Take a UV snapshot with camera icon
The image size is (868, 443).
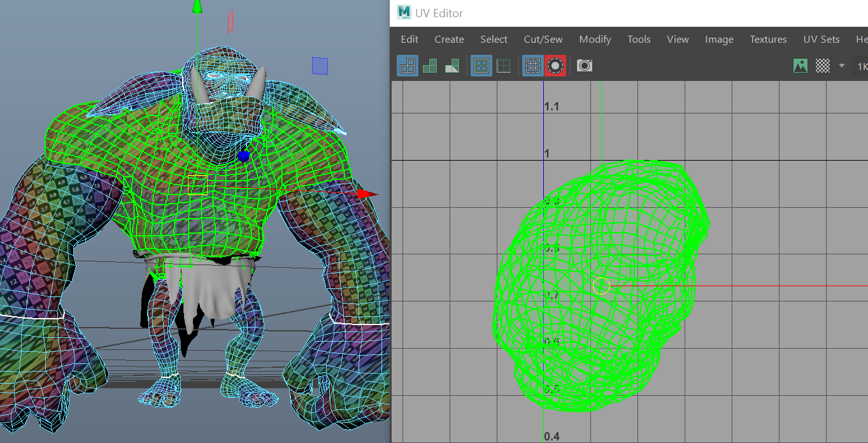[x=584, y=66]
